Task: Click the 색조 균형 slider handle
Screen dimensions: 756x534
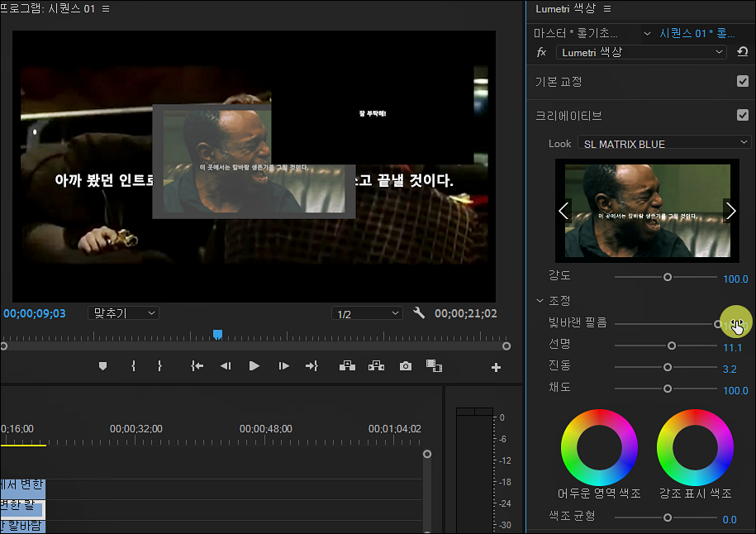Action: pyautogui.click(x=668, y=517)
